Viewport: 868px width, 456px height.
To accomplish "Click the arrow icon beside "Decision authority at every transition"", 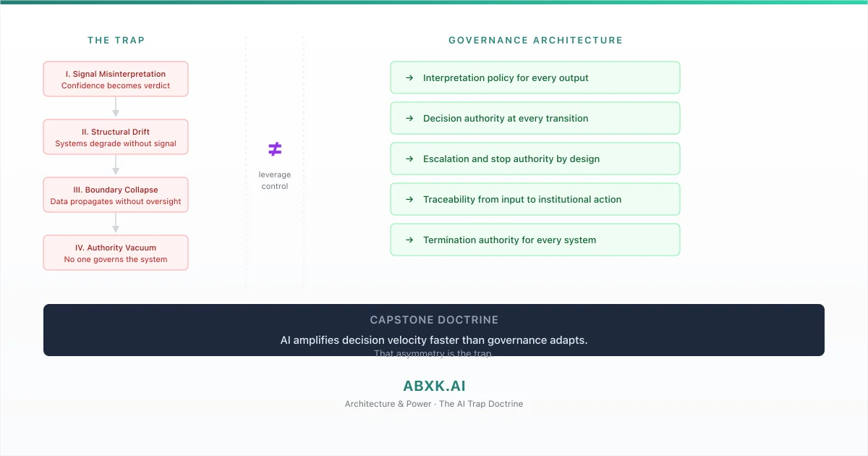I will [410, 118].
